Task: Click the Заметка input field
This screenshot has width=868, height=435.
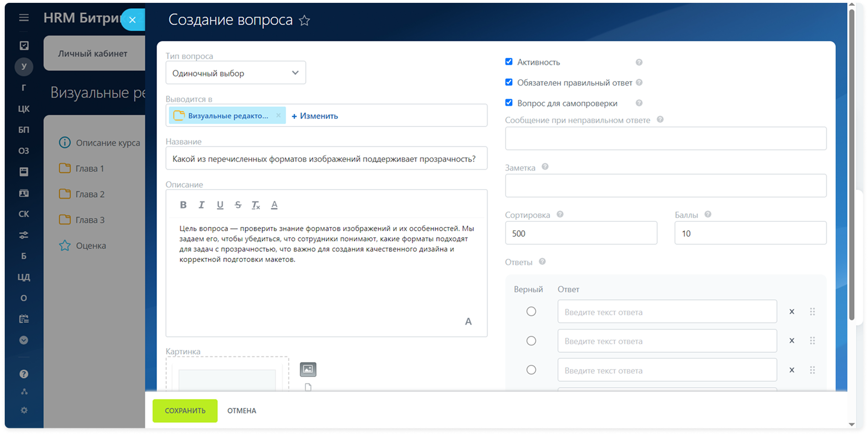Action: coord(665,185)
